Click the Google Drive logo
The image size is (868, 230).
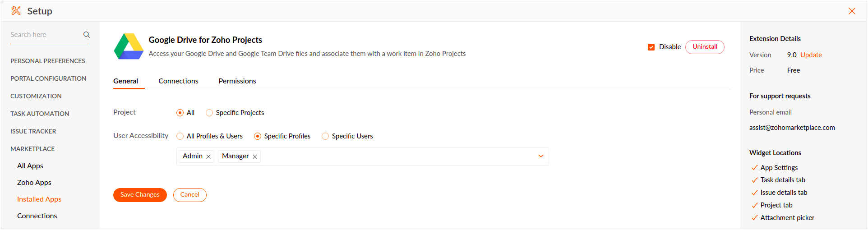click(129, 46)
